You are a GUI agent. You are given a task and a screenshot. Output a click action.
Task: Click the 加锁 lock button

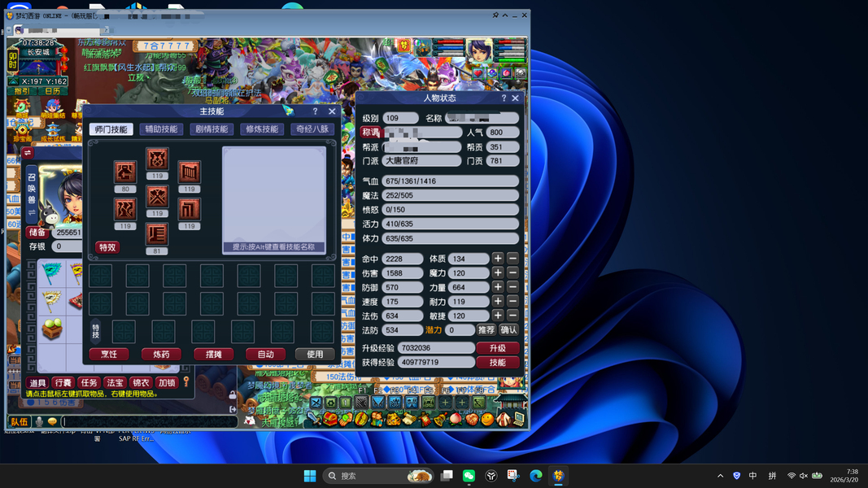pyautogui.click(x=167, y=382)
